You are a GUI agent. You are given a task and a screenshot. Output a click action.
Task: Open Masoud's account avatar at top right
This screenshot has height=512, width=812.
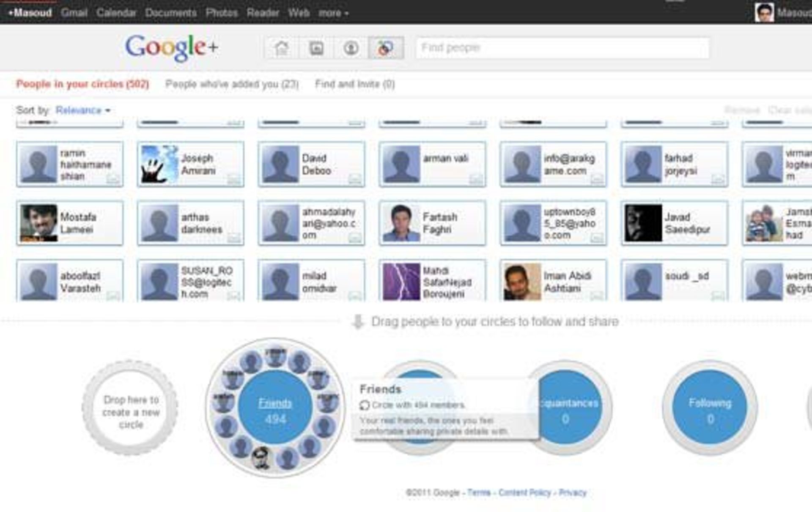coord(764,12)
